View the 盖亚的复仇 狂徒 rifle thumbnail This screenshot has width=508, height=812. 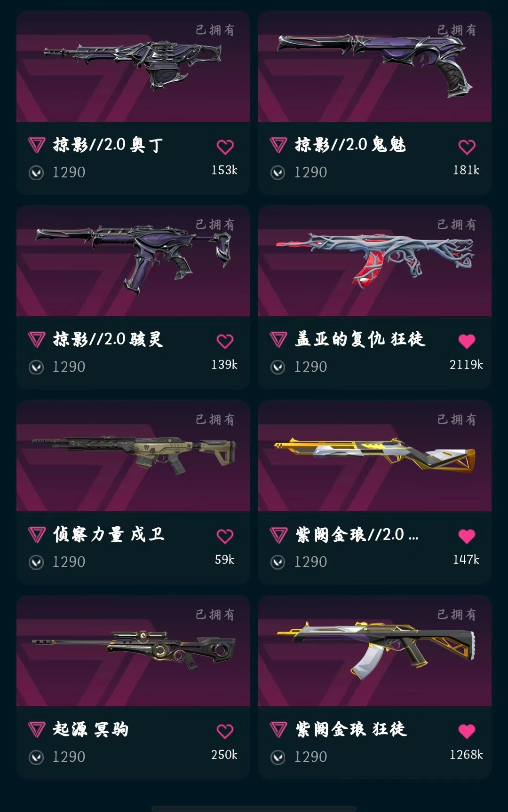pos(375,261)
